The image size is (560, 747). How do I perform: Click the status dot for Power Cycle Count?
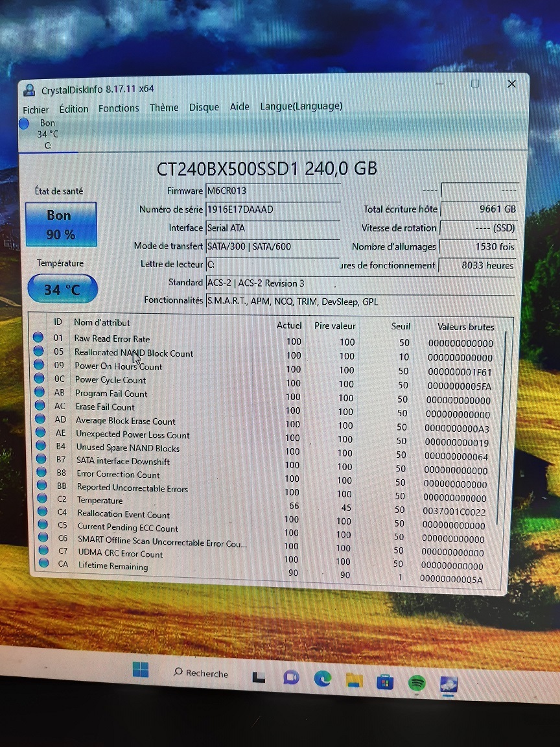[x=40, y=379]
